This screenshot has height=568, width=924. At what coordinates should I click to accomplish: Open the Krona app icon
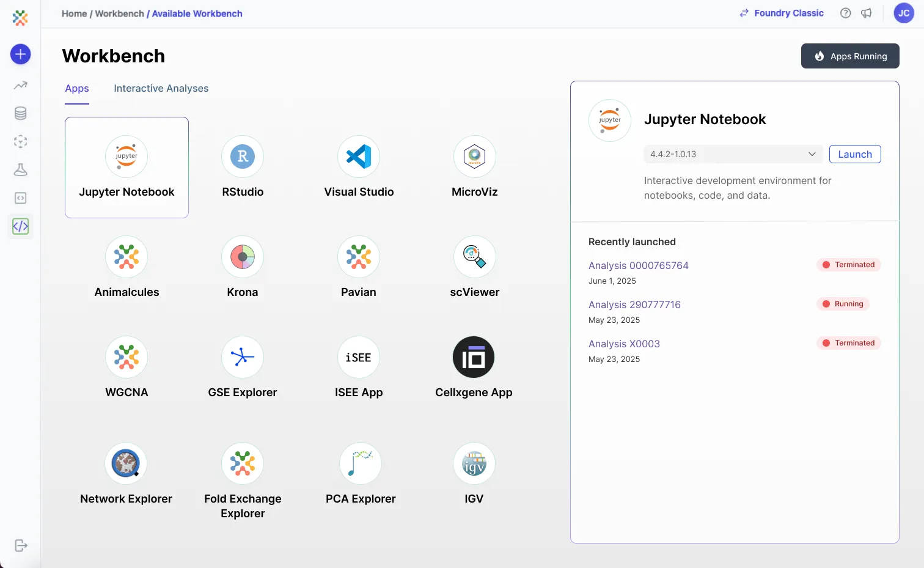(x=243, y=257)
